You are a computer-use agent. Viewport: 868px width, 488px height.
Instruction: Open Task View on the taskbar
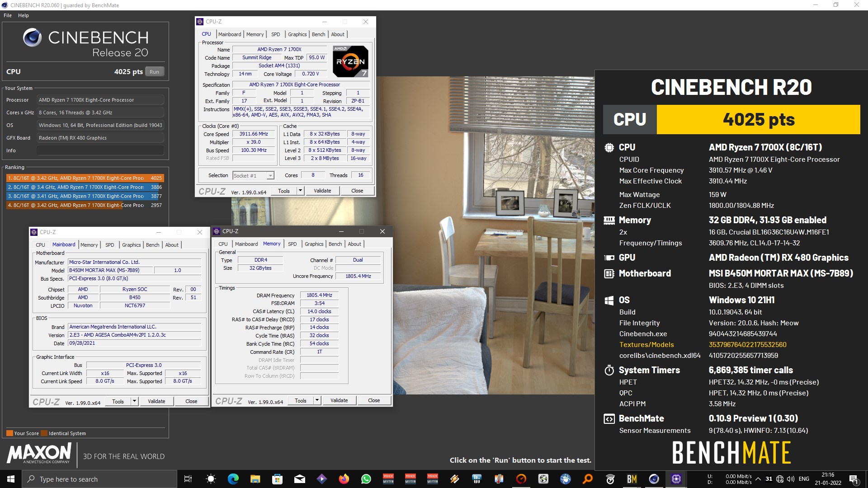pyautogui.click(x=188, y=479)
